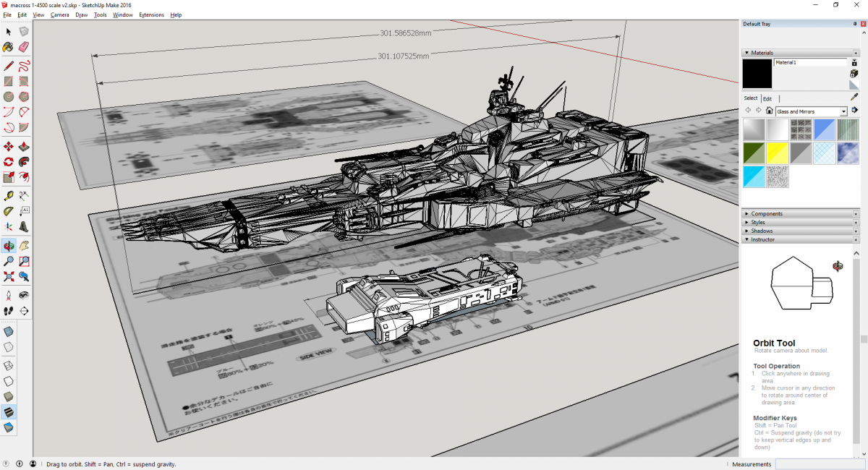
Task: Enable X-Ray face style
Action: tap(9, 331)
